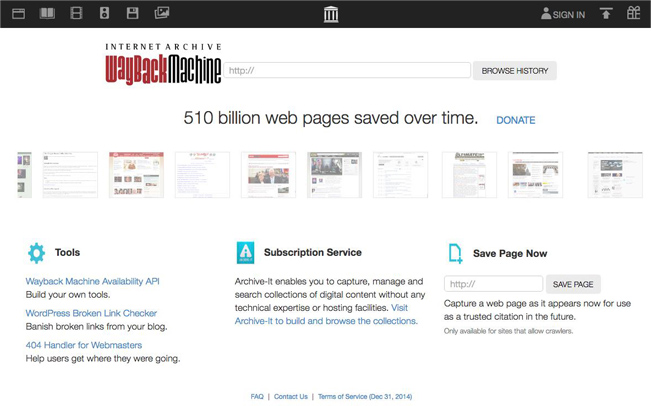
Task: Open the narrow yellowish page thumbnail
Action: (469, 175)
